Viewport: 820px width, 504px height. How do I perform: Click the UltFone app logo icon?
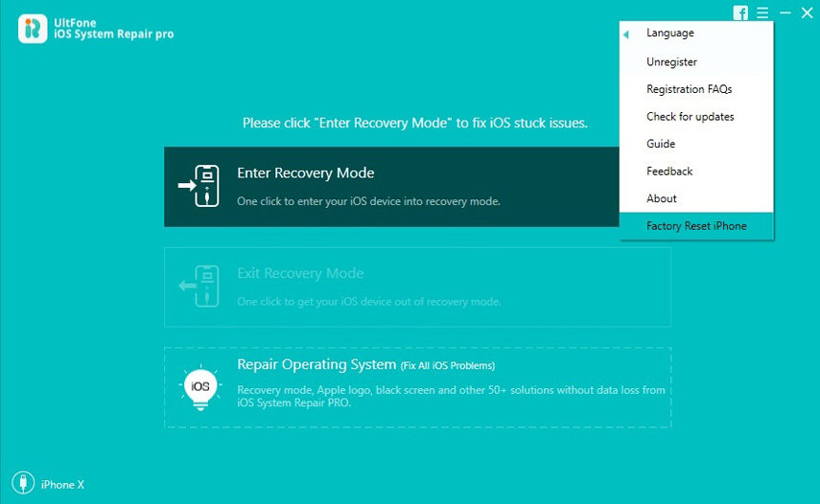(32, 29)
